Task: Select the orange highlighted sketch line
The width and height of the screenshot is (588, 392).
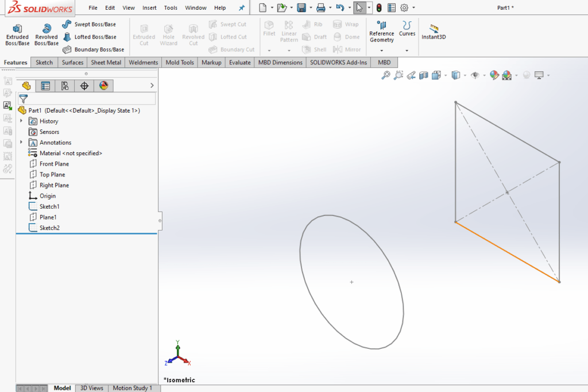Action: click(x=508, y=252)
